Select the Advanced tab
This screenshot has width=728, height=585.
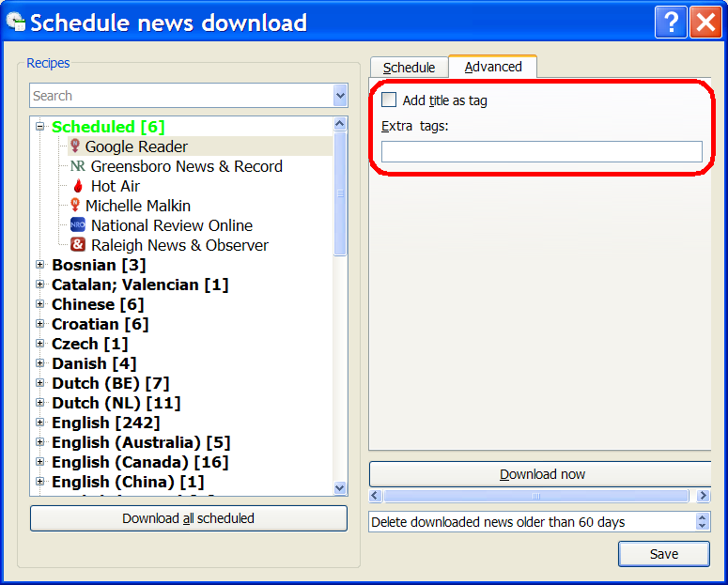[493, 67]
